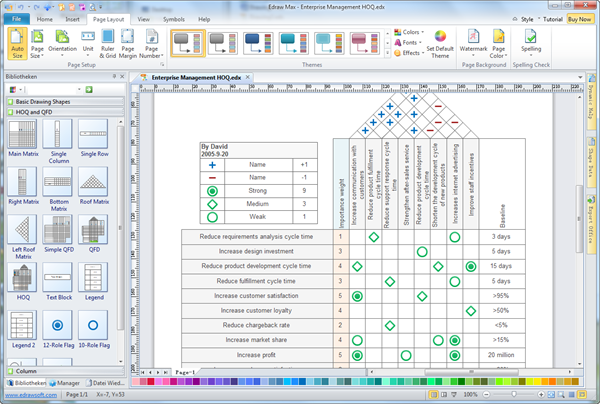
Task: Select the Text Block shape
Action: (58, 282)
